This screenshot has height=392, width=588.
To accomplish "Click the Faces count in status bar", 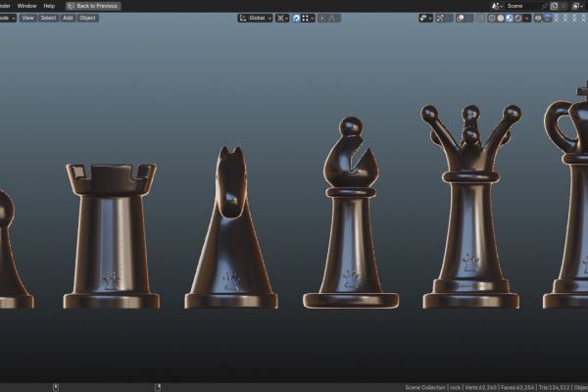I will pos(517,387).
